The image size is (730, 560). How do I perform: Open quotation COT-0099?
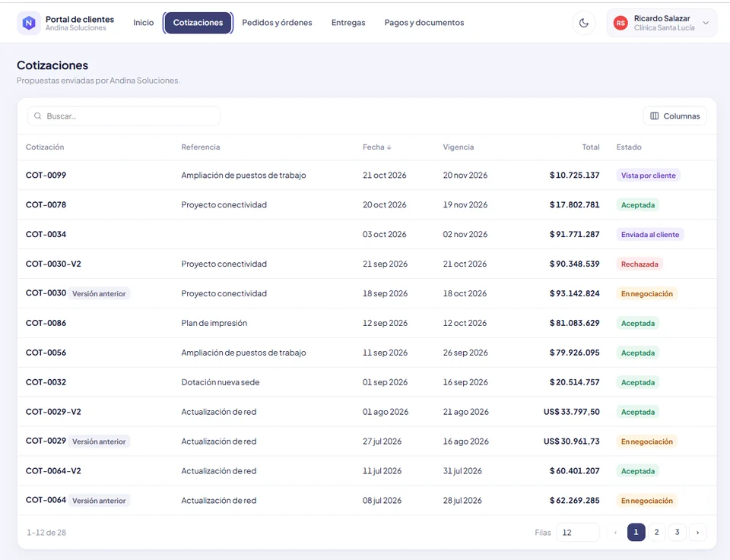(x=46, y=176)
